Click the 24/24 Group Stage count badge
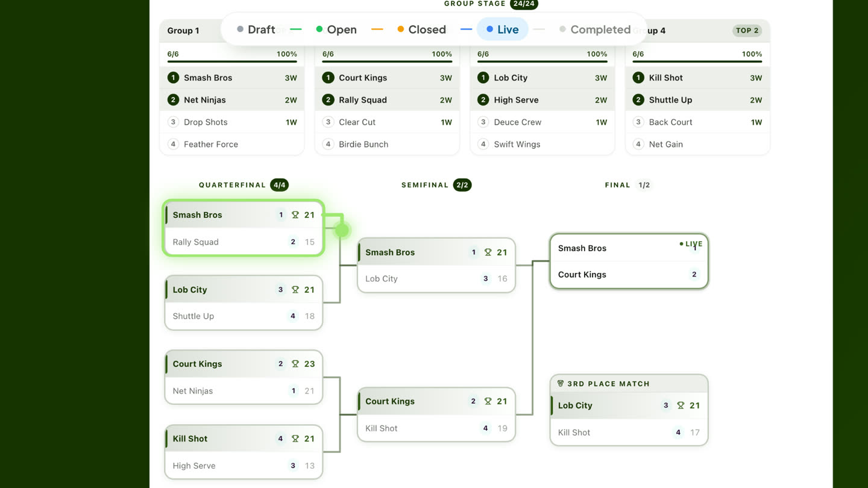The height and width of the screenshot is (488, 868). click(523, 4)
